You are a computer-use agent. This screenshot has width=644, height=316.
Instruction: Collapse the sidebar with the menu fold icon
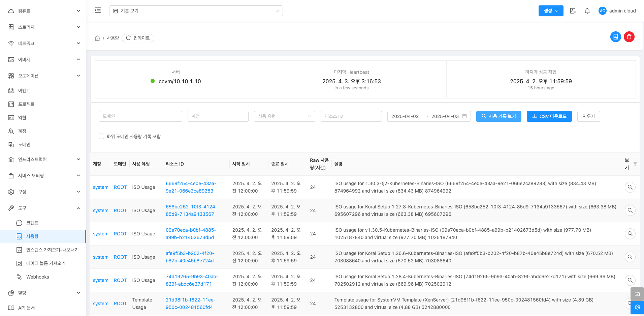[98, 10]
